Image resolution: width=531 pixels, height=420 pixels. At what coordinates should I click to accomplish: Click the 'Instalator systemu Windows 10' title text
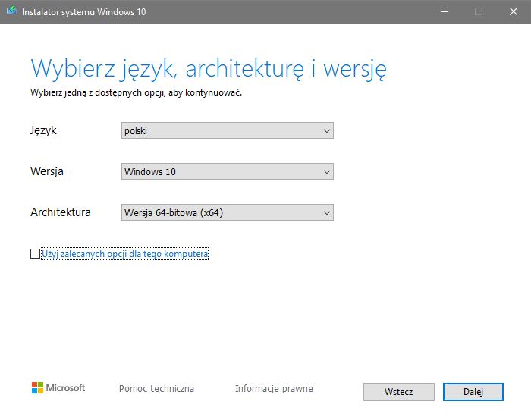[x=83, y=12]
